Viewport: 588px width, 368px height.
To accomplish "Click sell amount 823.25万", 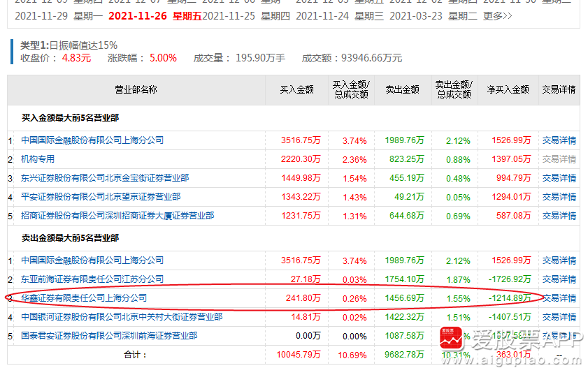I will pyautogui.click(x=406, y=159).
